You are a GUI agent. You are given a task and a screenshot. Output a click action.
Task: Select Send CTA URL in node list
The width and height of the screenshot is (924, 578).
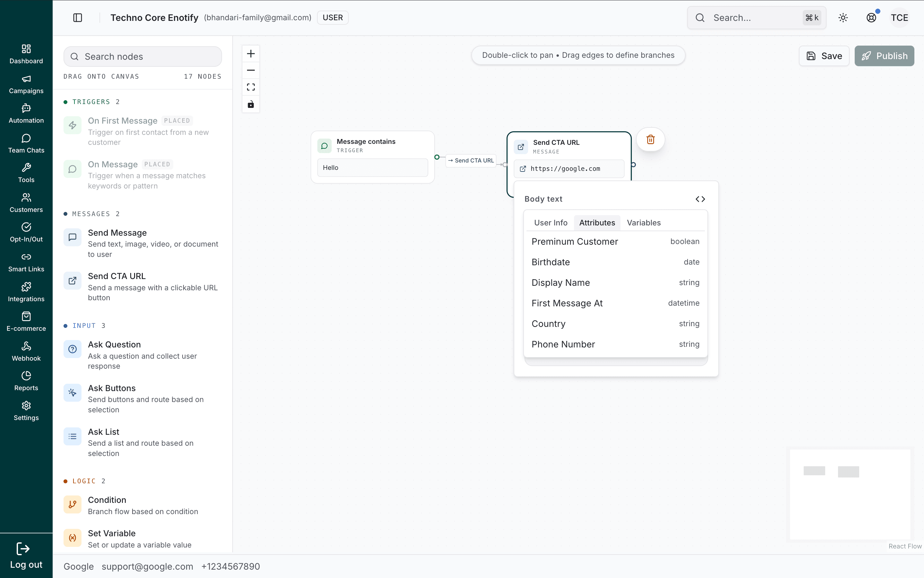(x=142, y=287)
